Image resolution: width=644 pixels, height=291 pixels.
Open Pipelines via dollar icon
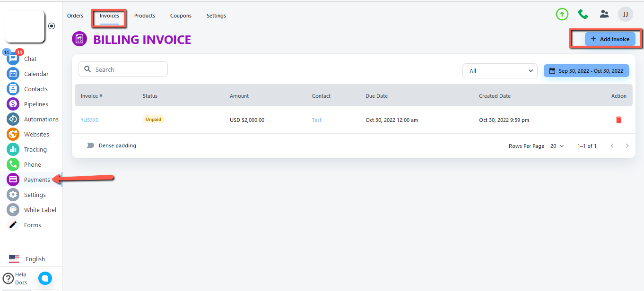pos(13,104)
